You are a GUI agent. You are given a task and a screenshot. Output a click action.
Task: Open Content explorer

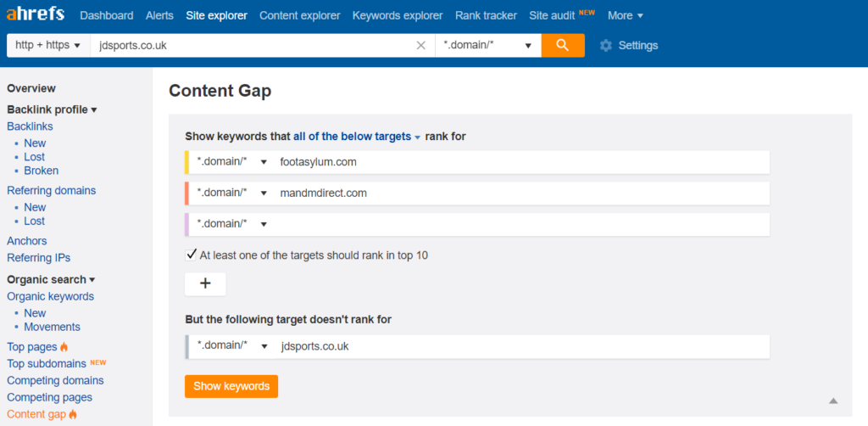tap(299, 15)
